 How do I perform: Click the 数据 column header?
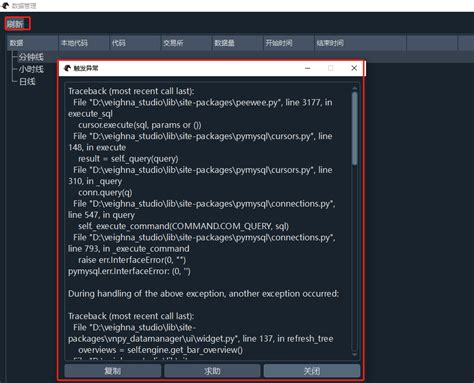click(32, 43)
